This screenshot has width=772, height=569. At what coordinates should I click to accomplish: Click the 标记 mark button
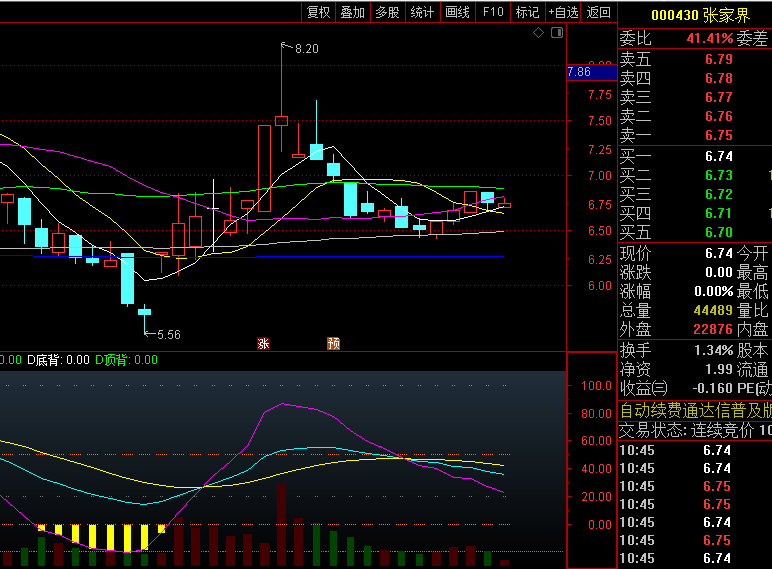click(526, 12)
